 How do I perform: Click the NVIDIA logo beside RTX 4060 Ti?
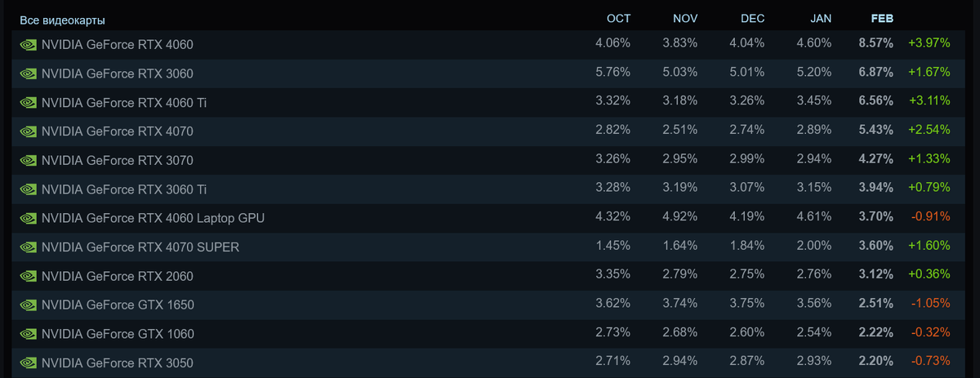coord(29,102)
